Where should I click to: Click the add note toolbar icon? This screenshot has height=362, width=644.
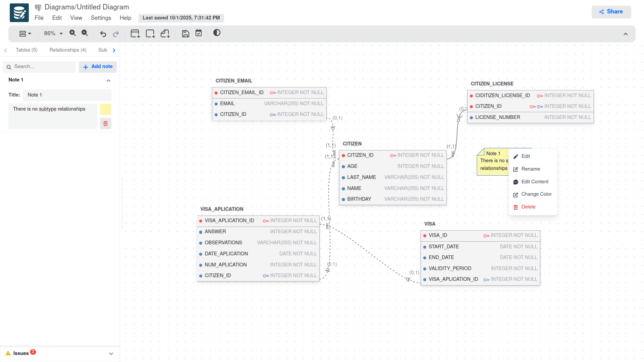click(165, 34)
